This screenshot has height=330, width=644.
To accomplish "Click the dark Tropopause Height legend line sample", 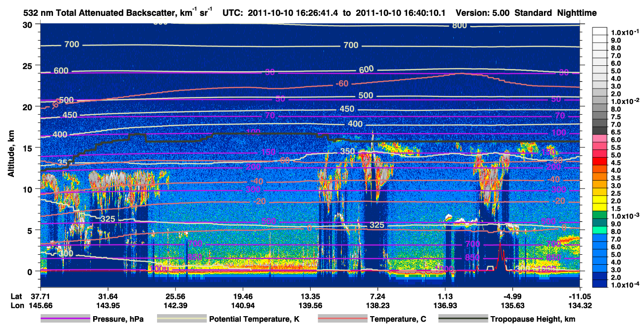I will (463, 319).
